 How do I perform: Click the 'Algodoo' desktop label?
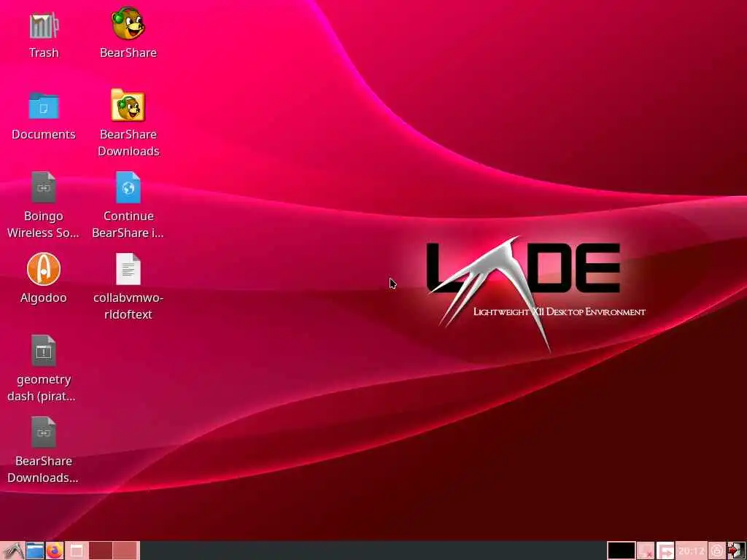pyautogui.click(x=43, y=298)
